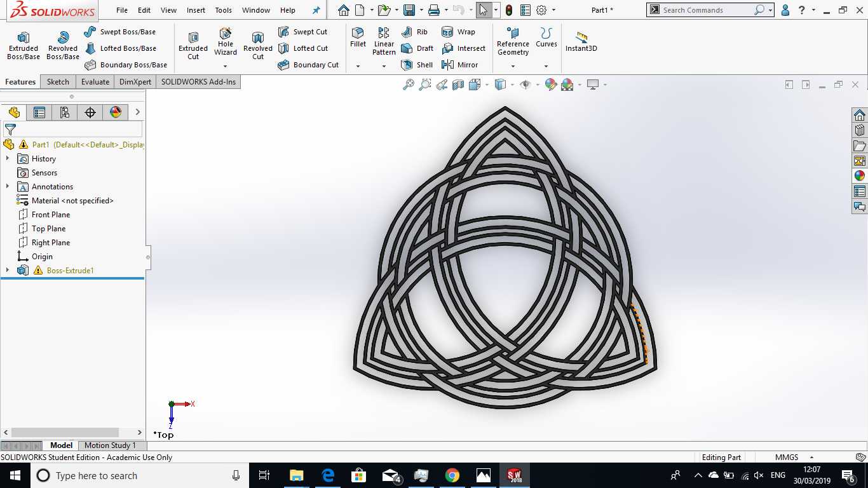Select the Linear Pattern tool
This screenshot has height=488, width=868.
point(384,41)
